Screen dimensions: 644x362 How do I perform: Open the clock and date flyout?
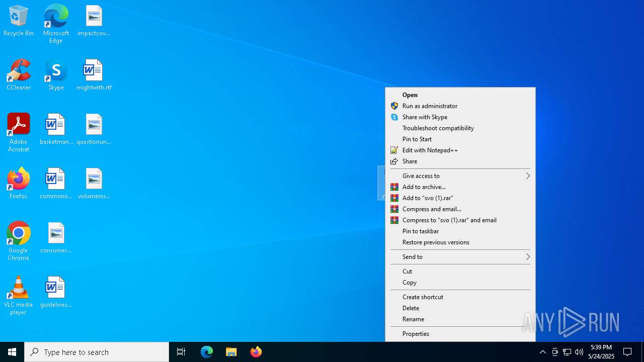601,352
